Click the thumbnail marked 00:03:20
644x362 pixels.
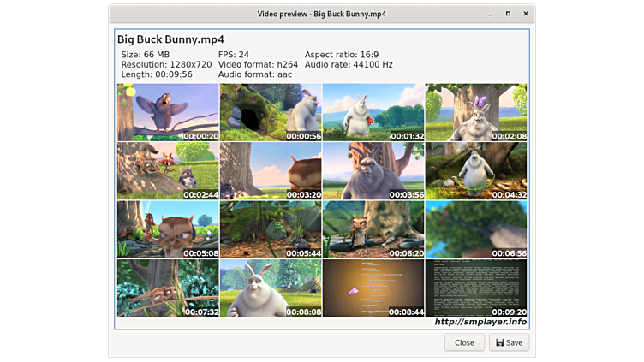click(271, 170)
